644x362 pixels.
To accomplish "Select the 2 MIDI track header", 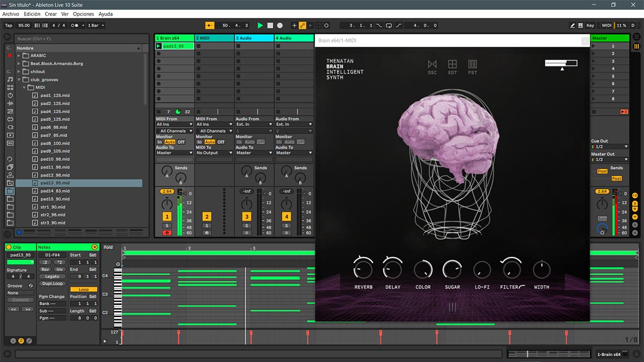I will click(x=214, y=38).
